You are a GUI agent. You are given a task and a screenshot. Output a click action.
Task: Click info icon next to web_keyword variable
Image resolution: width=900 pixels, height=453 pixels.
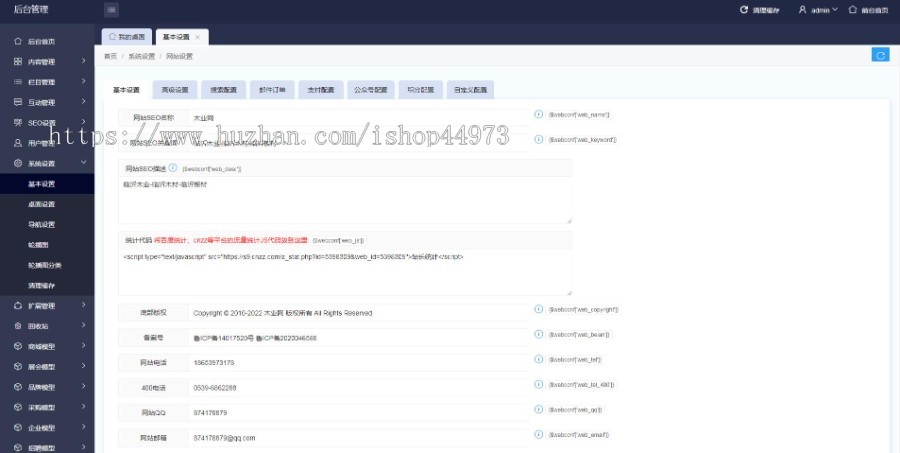click(538, 139)
